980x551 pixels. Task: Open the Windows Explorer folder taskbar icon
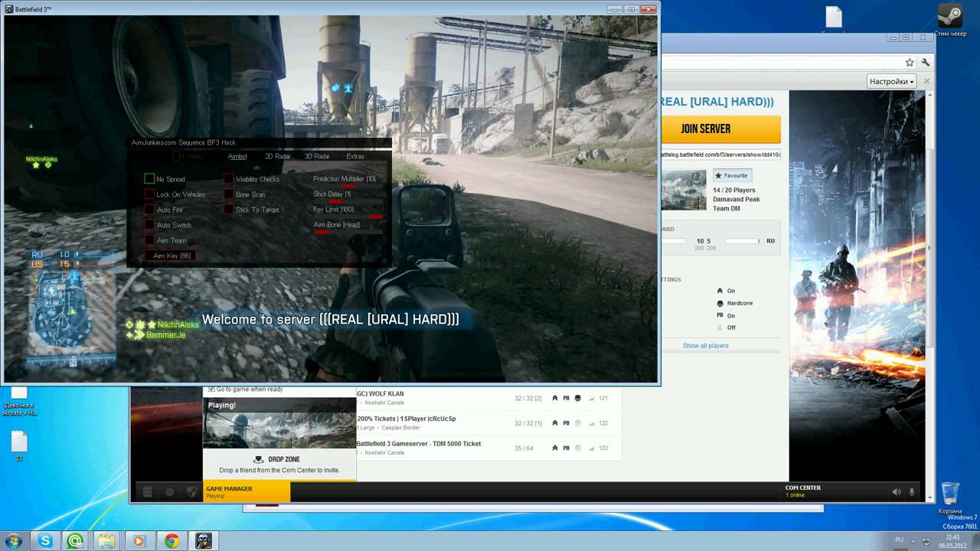coord(106,541)
